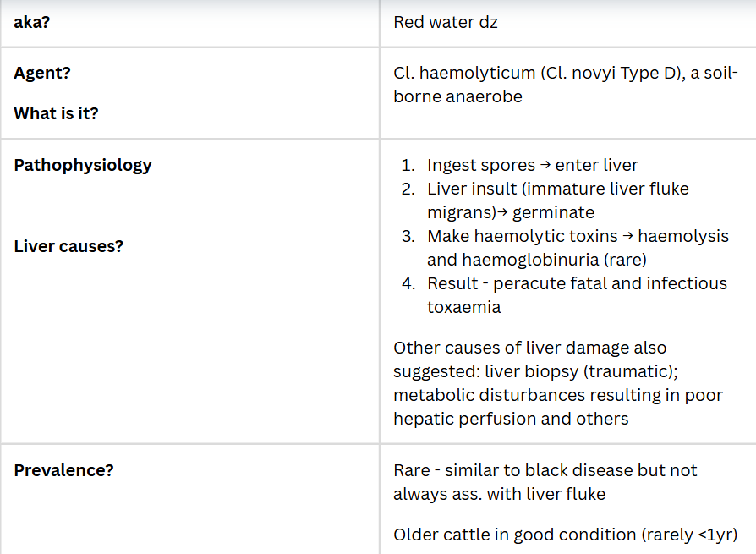The height and width of the screenshot is (554, 756).
Task: Place cursor on "migrans)→ germinate" line
Action: click(510, 212)
